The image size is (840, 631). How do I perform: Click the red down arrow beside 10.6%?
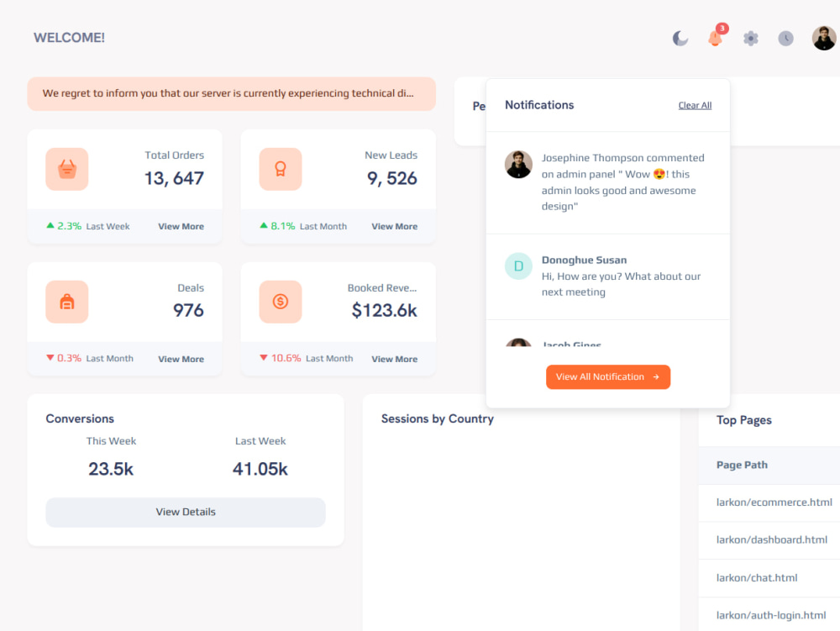point(264,358)
